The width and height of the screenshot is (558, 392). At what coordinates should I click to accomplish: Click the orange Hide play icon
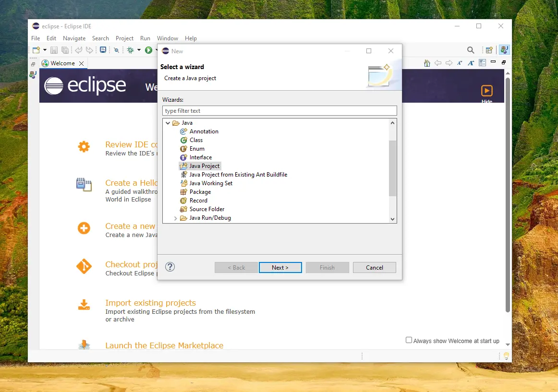point(487,91)
